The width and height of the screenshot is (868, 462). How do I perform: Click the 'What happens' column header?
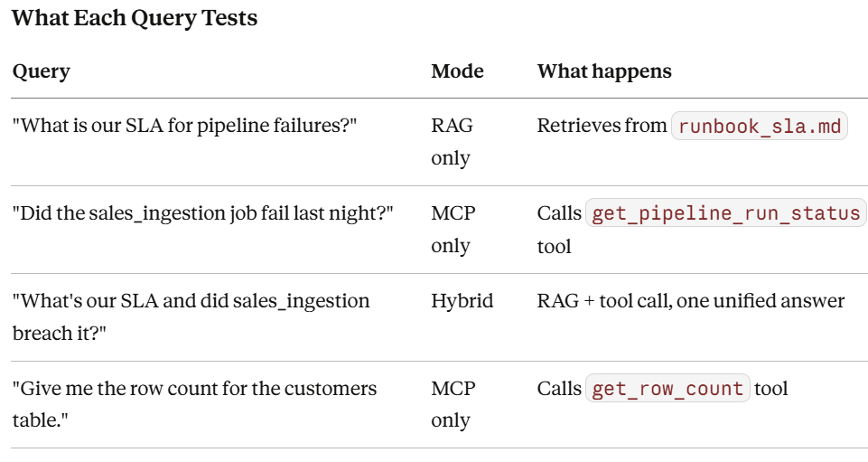[604, 71]
